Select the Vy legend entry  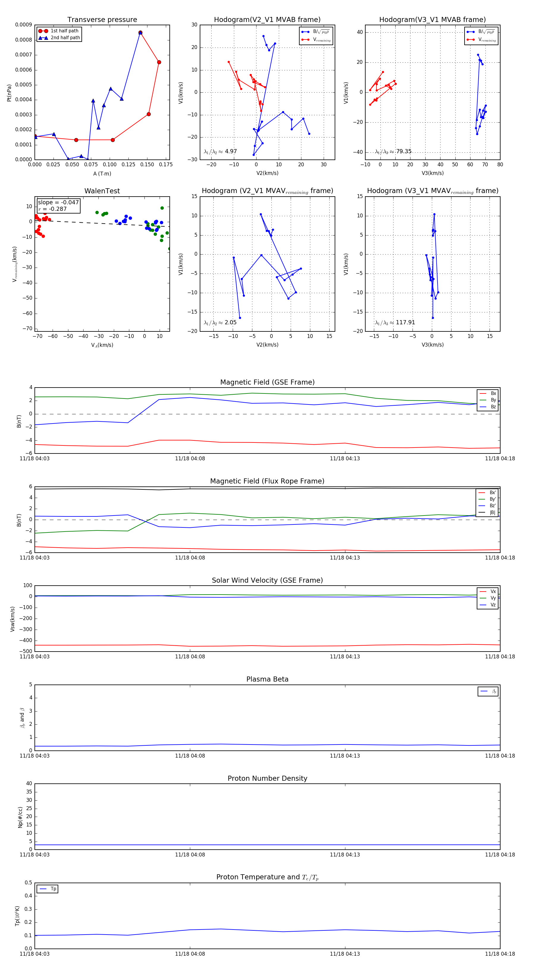pyautogui.click(x=488, y=598)
